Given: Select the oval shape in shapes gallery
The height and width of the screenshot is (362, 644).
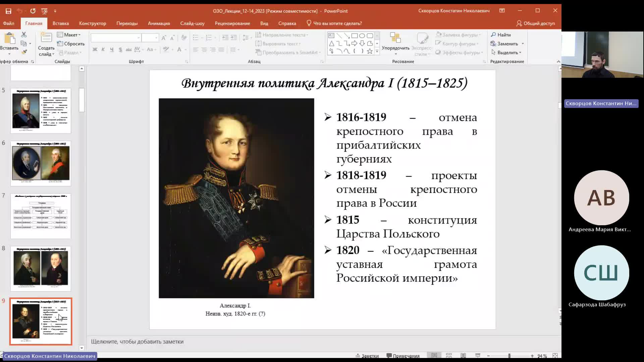Looking at the screenshot, I should [x=362, y=36].
